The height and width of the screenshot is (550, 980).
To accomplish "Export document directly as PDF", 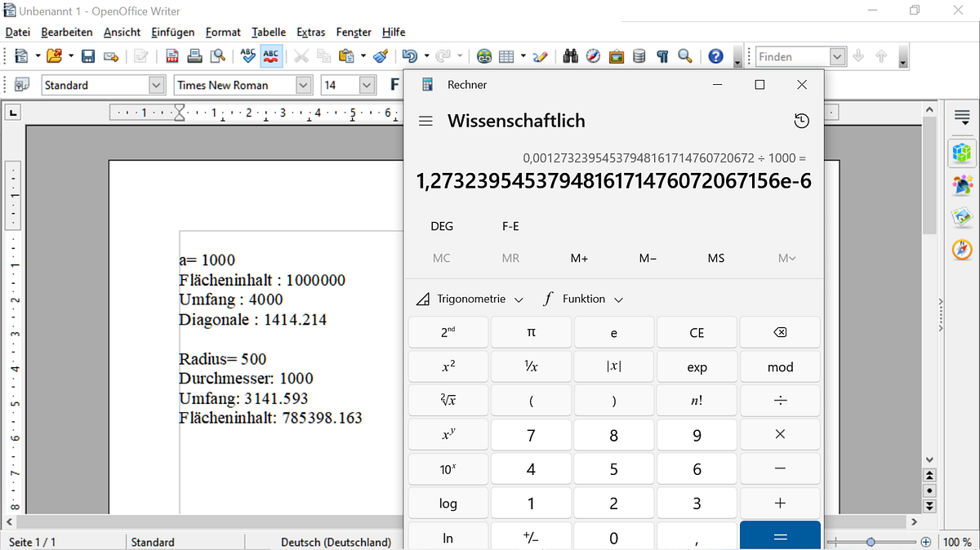I will coord(172,56).
